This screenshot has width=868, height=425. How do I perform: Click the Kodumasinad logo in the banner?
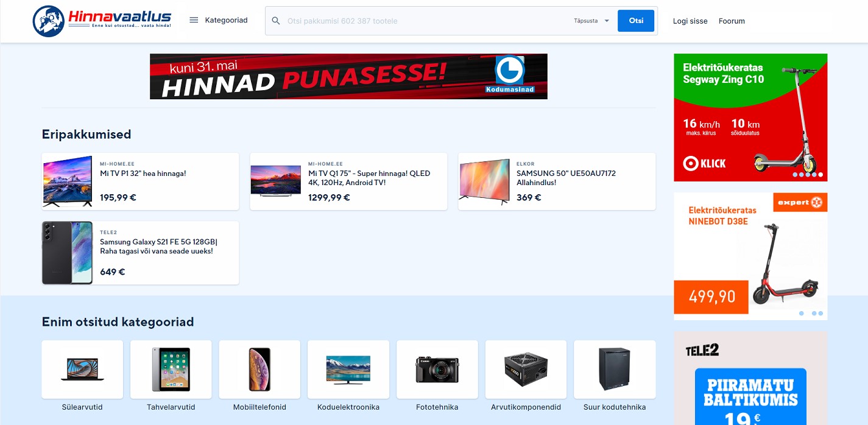pos(510,75)
